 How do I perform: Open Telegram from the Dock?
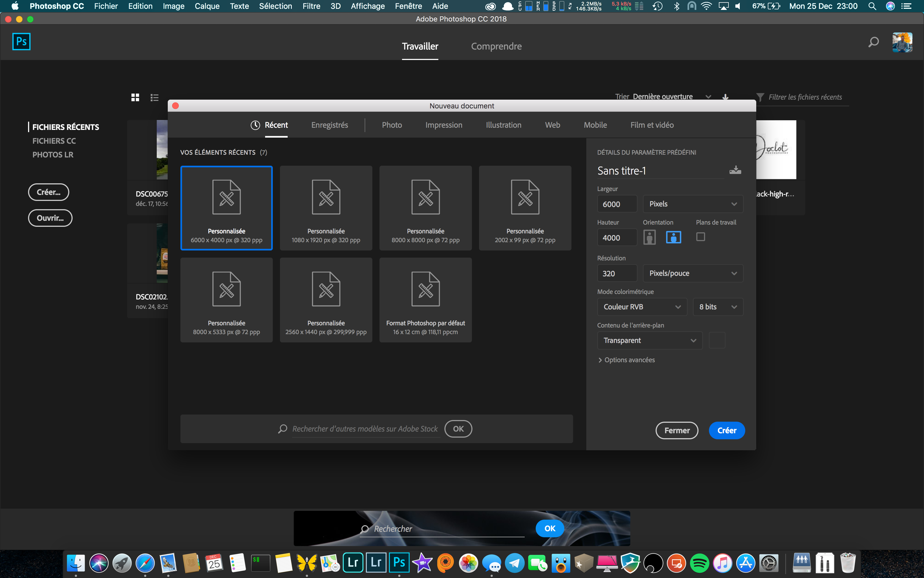(515, 563)
